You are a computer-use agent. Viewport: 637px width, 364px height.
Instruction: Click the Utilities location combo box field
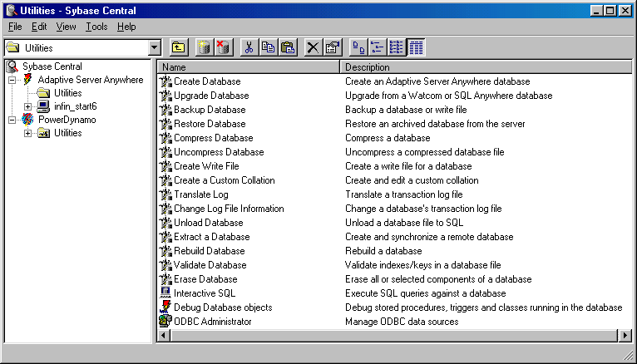click(82, 48)
